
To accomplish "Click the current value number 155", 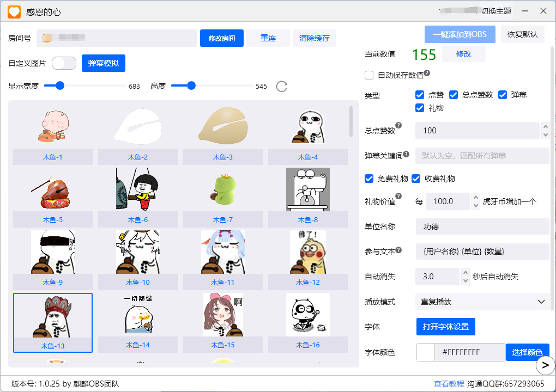I will 424,54.
